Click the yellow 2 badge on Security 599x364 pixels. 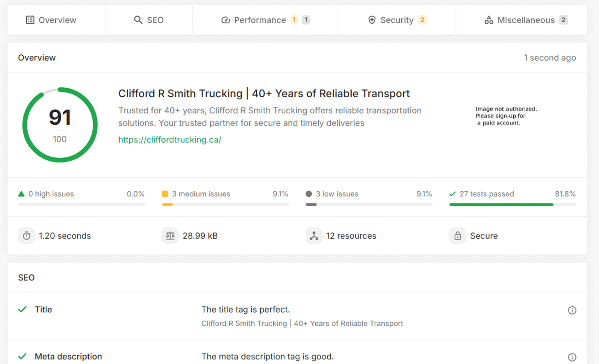point(423,20)
